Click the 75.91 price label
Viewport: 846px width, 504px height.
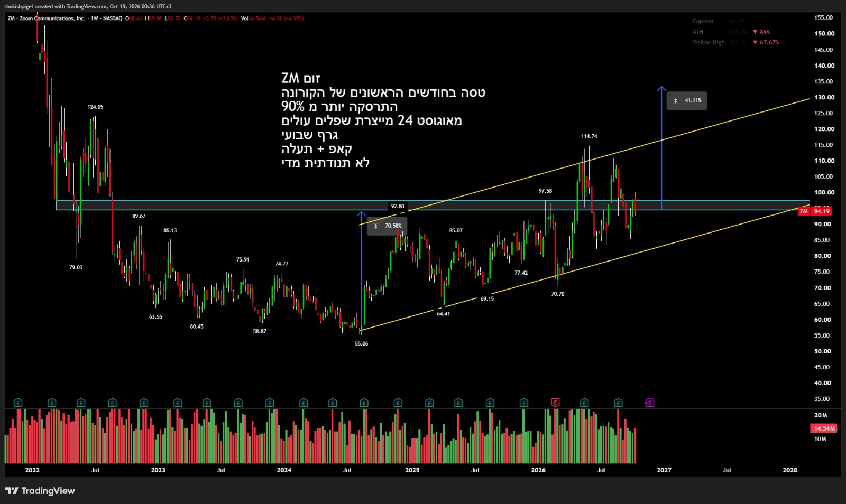pyautogui.click(x=243, y=259)
